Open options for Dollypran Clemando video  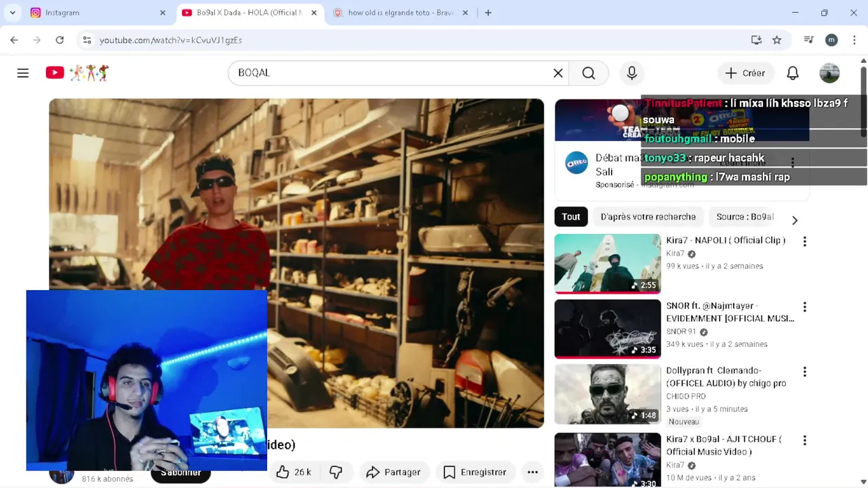point(804,371)
